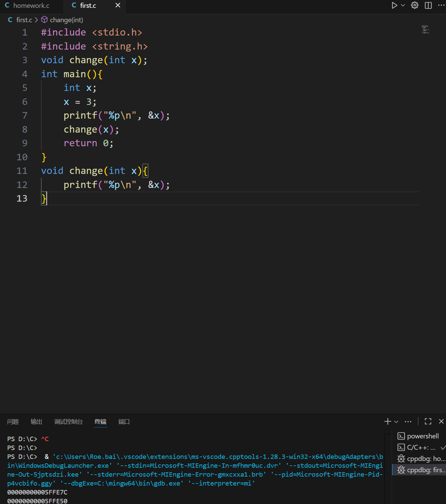This screenshot has width=446, height=504.
Task: Click first.c in the breadcrumb
Action: coord(24,20)
